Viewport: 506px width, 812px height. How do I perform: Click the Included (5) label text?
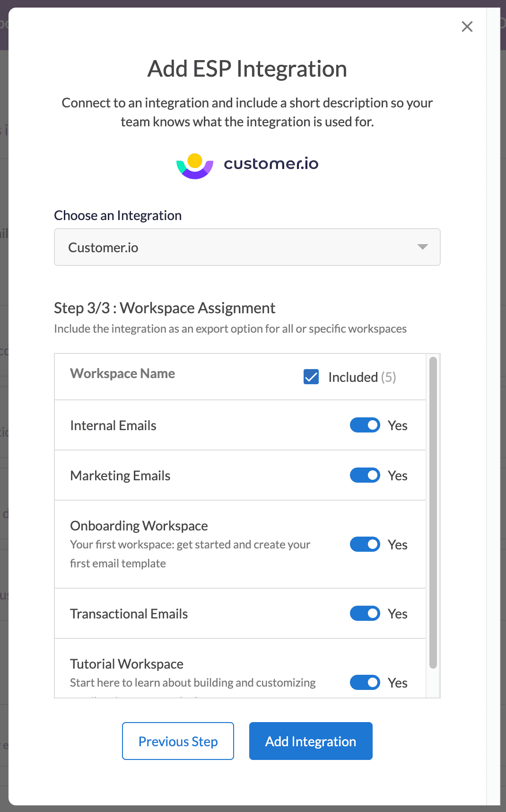[362, 377]
